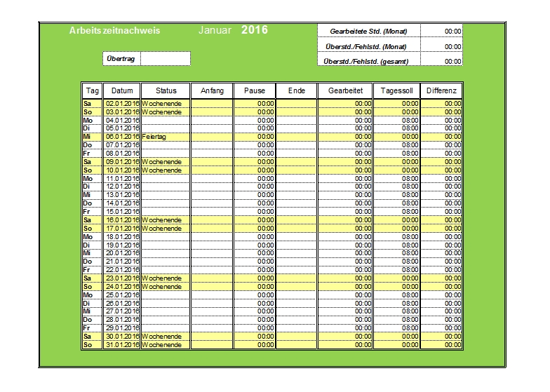Select Tagessoll 00:00 in the 06.01.2016 row
Image resolution: width=550 pixels, height=392 pixels.
point(396,137)
